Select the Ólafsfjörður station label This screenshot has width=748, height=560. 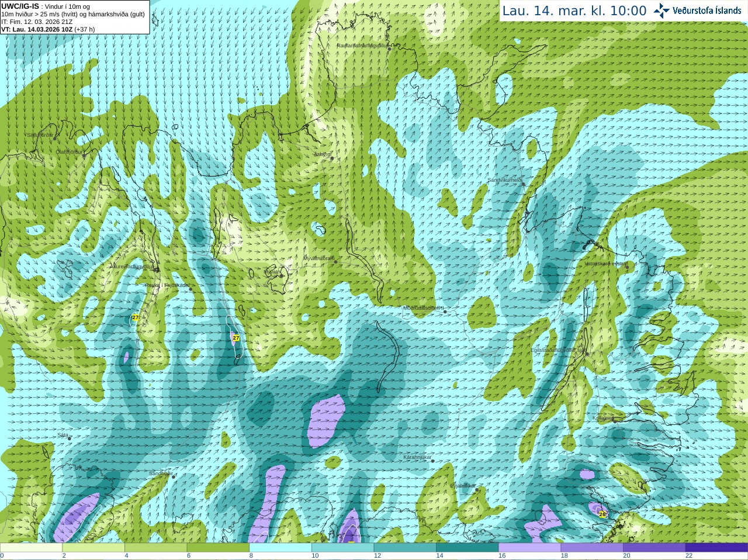69,152
